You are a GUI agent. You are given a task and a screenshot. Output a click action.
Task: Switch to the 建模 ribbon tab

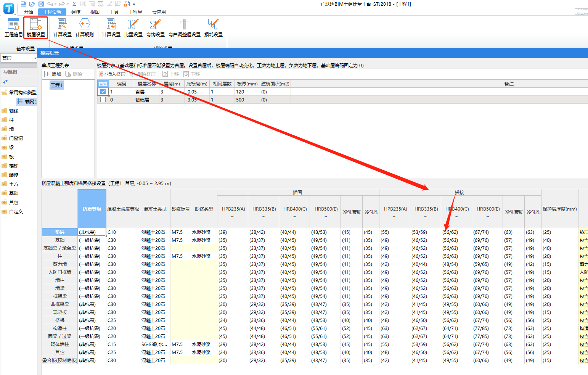point(76,12)
